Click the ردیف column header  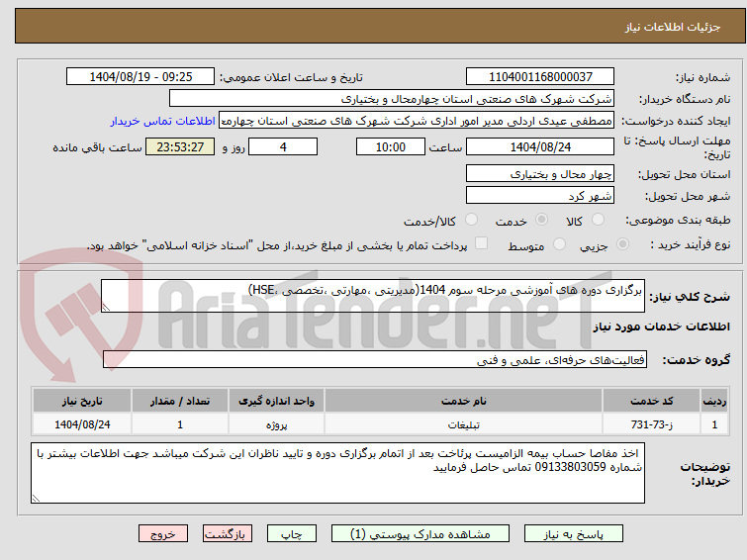click(714, 401)
